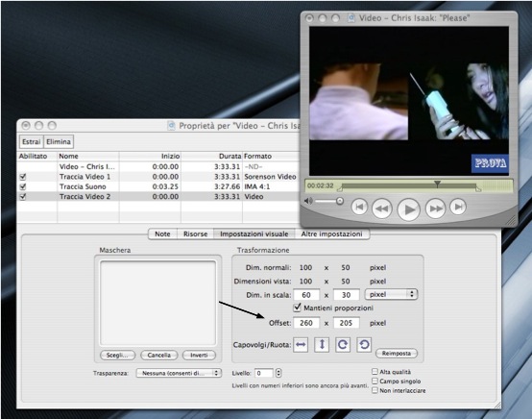Open the Trasparenza mode dropdown
Image resolution: width=532 pixels, height=419 pixels.
179,373
